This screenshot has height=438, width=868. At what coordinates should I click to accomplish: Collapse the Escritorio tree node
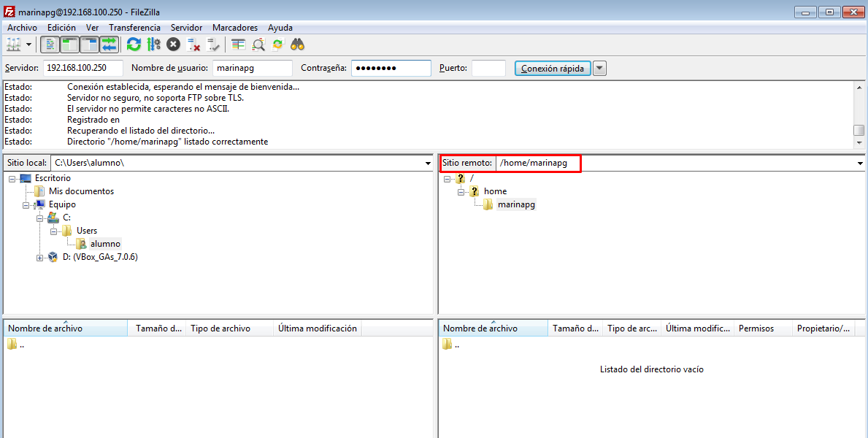12,178
